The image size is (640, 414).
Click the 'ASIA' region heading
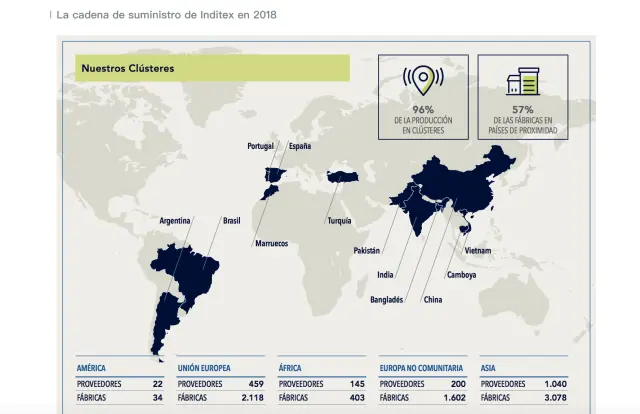(488, 368)
